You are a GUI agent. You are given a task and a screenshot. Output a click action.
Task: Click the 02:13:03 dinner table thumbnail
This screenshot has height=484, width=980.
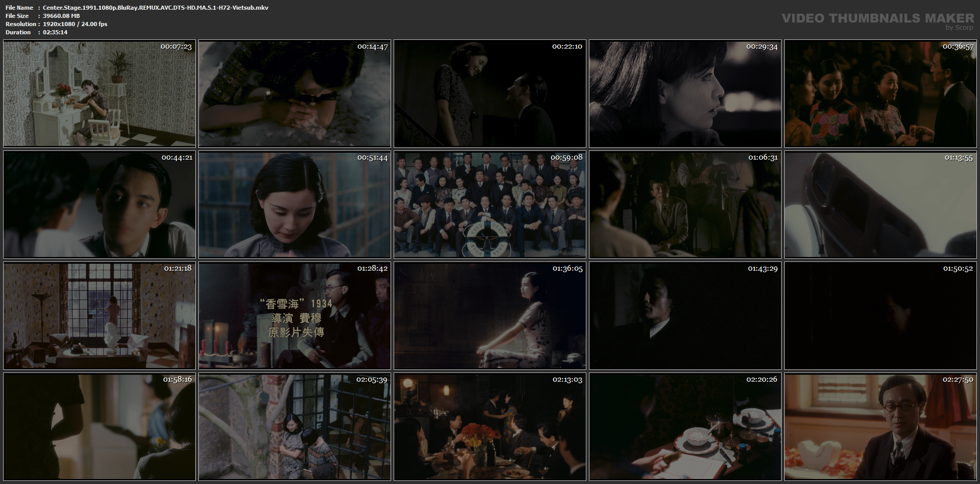[x=490, y=427]
